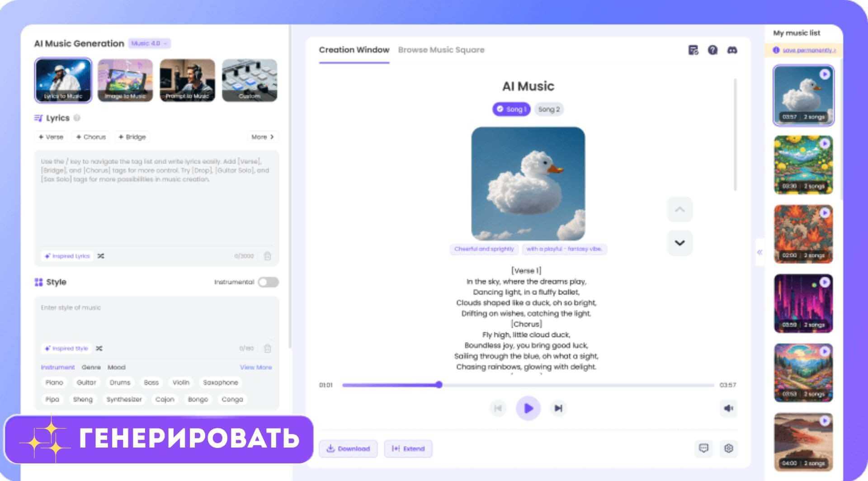Select the Violin instrument tag

pyautogui.click(x=181, y=382)
